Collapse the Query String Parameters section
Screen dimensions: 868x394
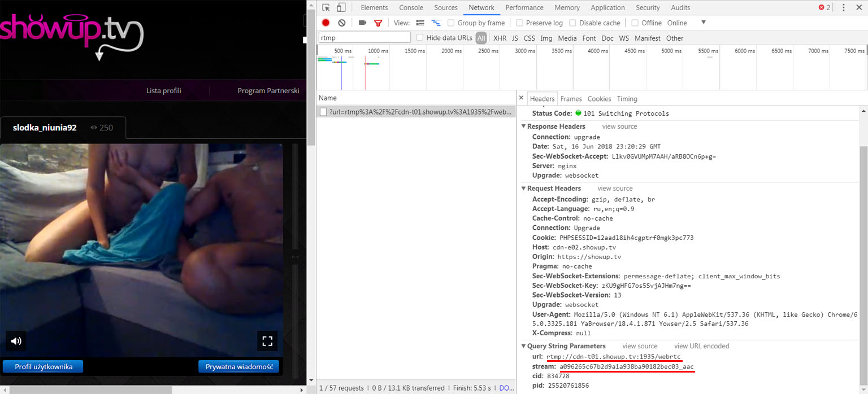[x=523, y=346]
